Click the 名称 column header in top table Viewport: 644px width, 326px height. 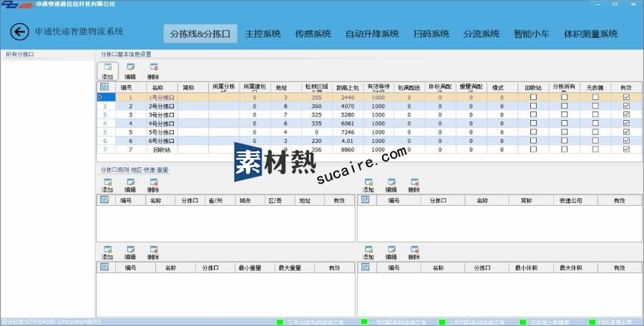[x=158, y=87]
